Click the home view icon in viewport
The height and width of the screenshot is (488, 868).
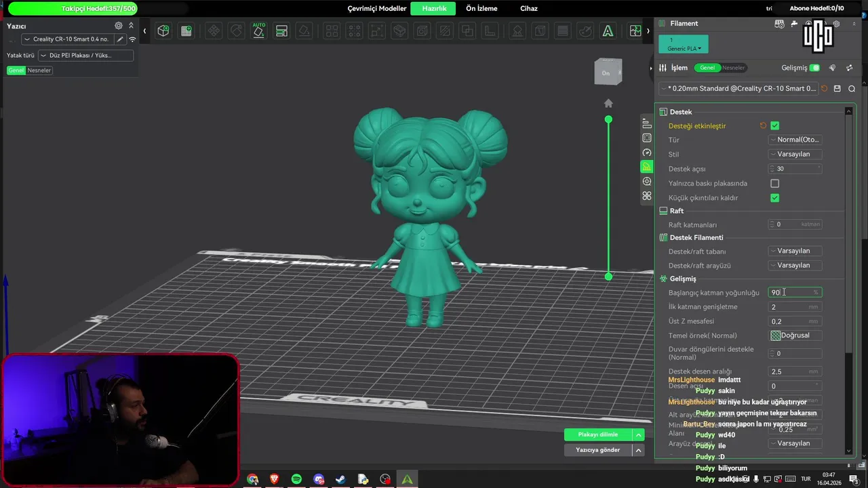coord(608,103)
